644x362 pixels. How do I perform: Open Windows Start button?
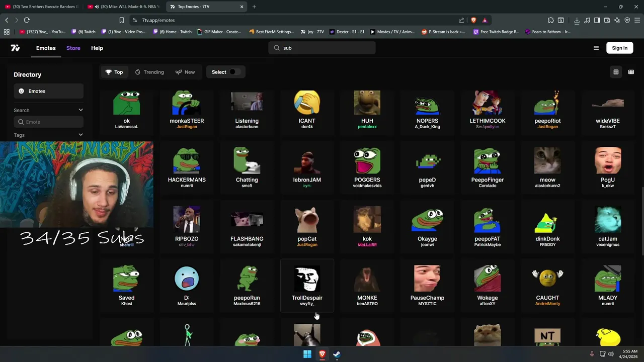[x=307, y=354]
